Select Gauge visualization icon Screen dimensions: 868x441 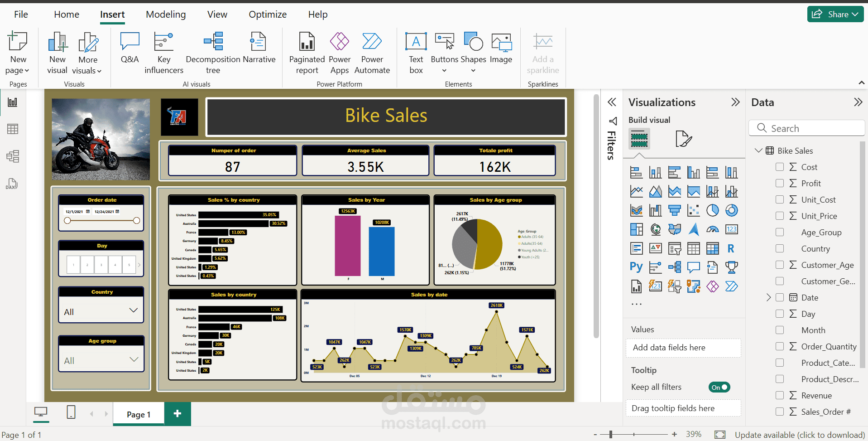pyautogui.click(x=712, y=229)
